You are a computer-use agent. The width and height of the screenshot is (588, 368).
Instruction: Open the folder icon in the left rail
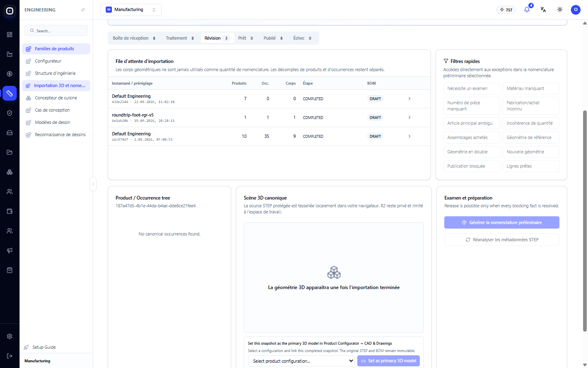coord(10,153)
